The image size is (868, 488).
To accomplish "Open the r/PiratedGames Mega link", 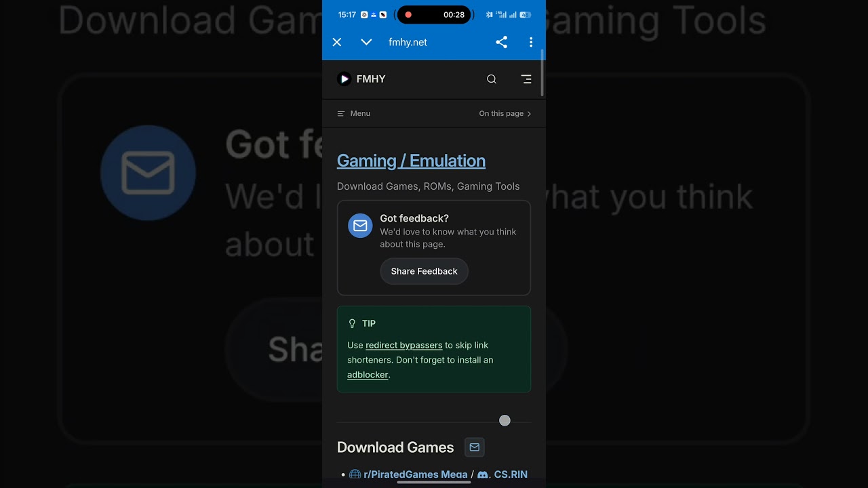I will [x=416, y=474].
